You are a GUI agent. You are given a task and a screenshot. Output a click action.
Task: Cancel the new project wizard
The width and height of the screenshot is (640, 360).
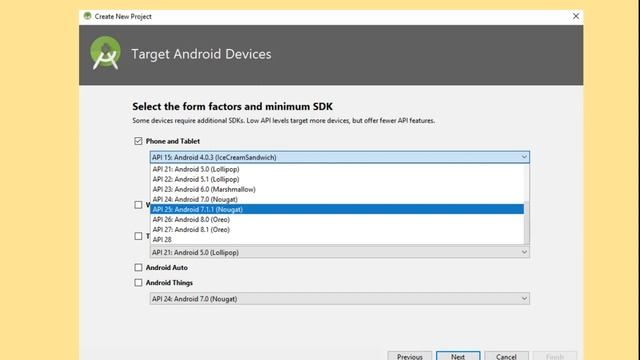[507, 356]
